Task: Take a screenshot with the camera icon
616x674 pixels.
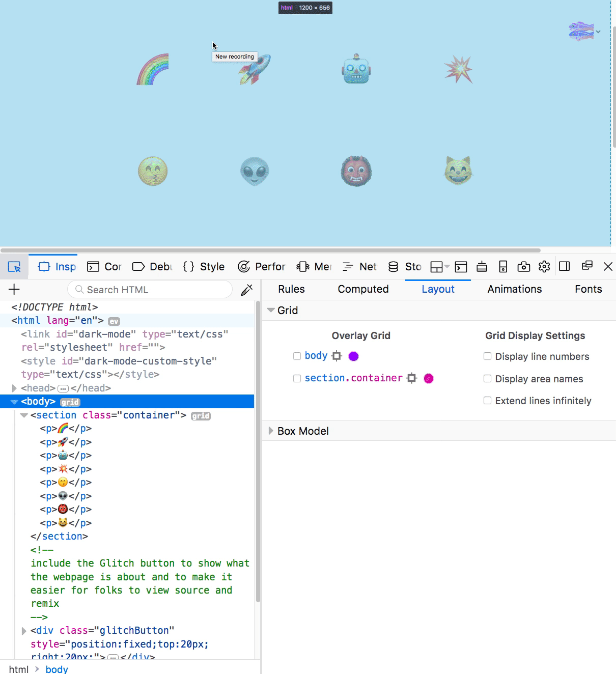Action: pyautogui.click(x=523, y=267)
